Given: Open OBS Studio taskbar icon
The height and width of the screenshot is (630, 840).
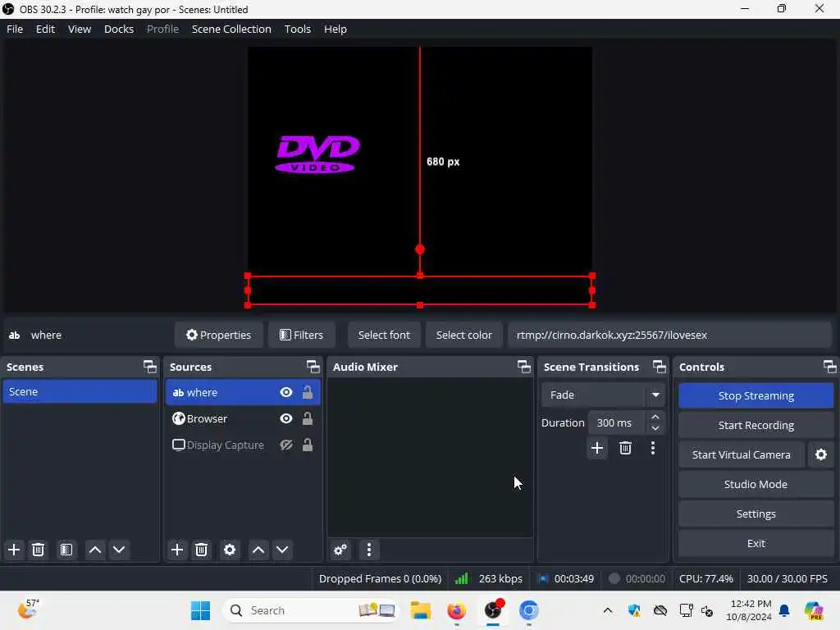Looking at the screenshot, I should [493, 610].
